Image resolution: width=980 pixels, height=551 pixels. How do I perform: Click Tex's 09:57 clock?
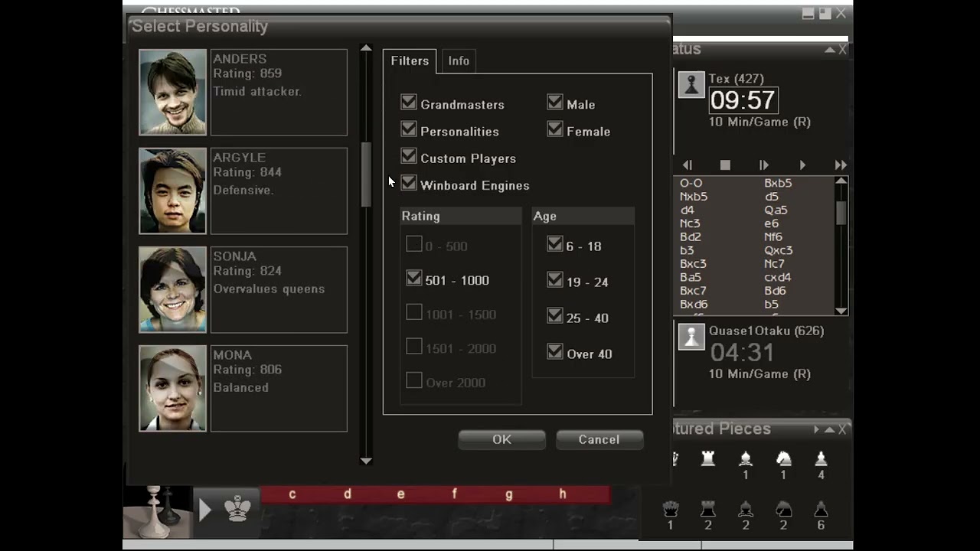743,100
